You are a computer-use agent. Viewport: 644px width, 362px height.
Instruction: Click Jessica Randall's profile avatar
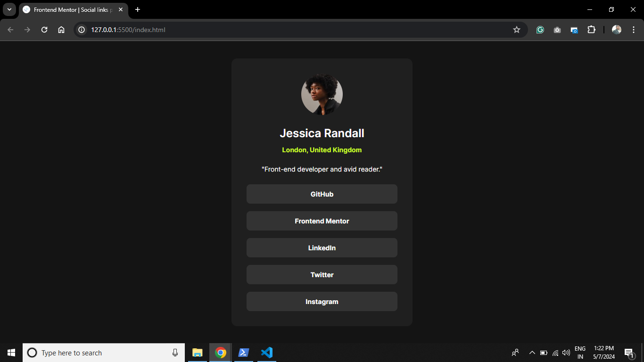click(x=322, y=94)
